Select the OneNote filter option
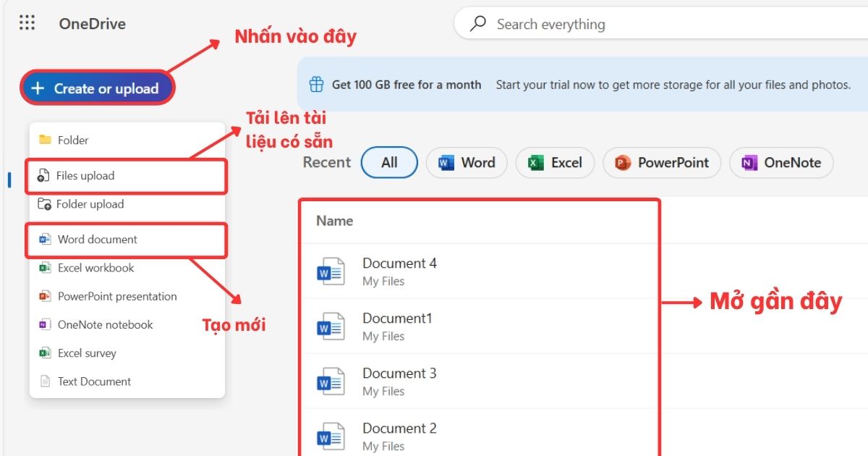Image resolution: width=868 pixels, height=456 pixels. (781, 162)
